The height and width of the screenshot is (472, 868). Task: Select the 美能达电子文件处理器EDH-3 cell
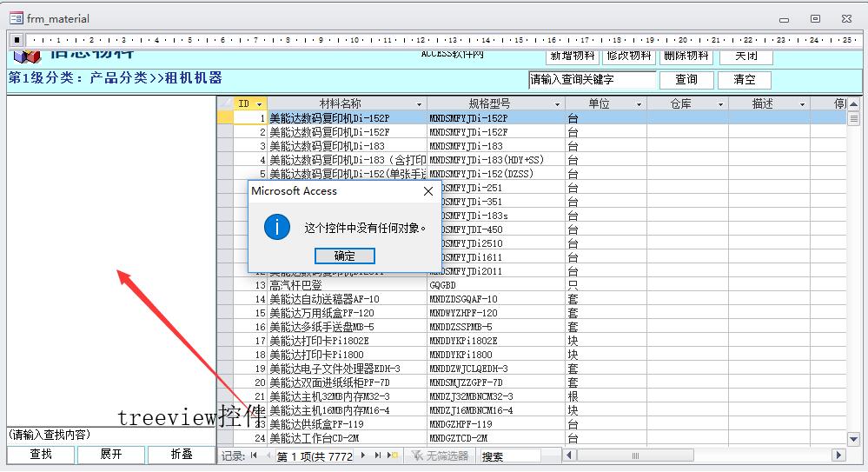coord(348,369)
